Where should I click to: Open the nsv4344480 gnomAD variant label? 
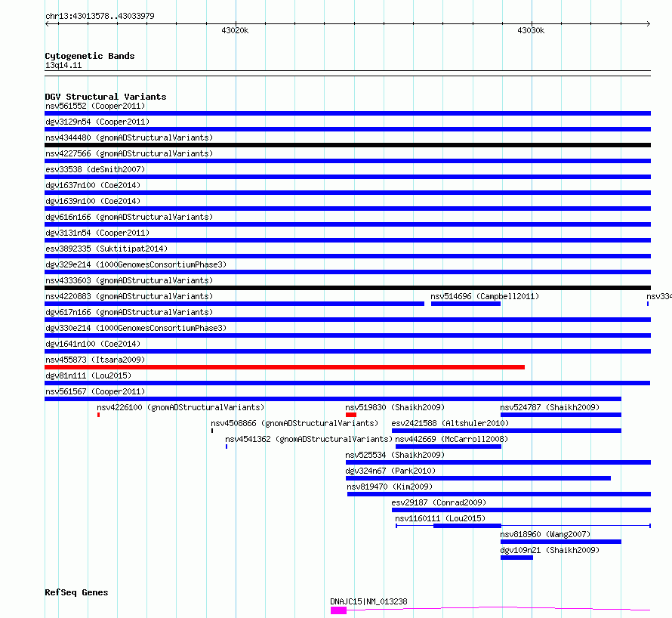click(x=129, y=138)
